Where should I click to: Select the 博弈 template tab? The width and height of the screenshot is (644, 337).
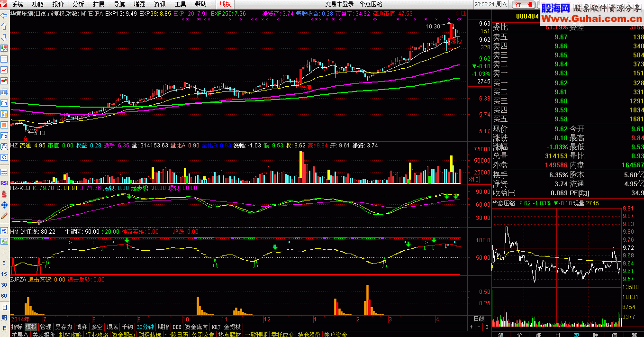coord(82,327)
